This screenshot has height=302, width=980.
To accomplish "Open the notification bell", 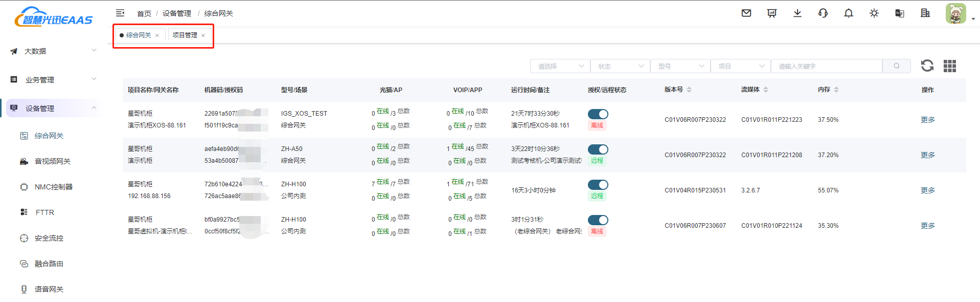I will tap(849, 13).
